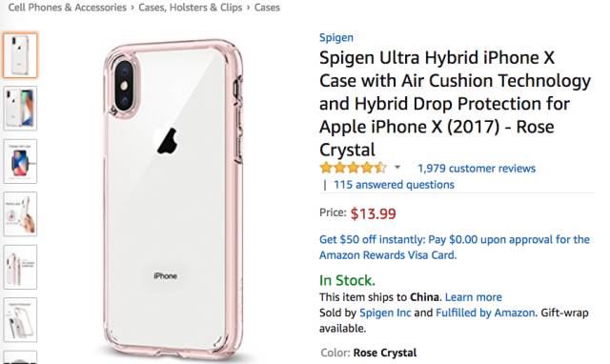Click the main pink iPhone case image
The height and width of the screenshot is (364, 610).
[x=173, y=198]
